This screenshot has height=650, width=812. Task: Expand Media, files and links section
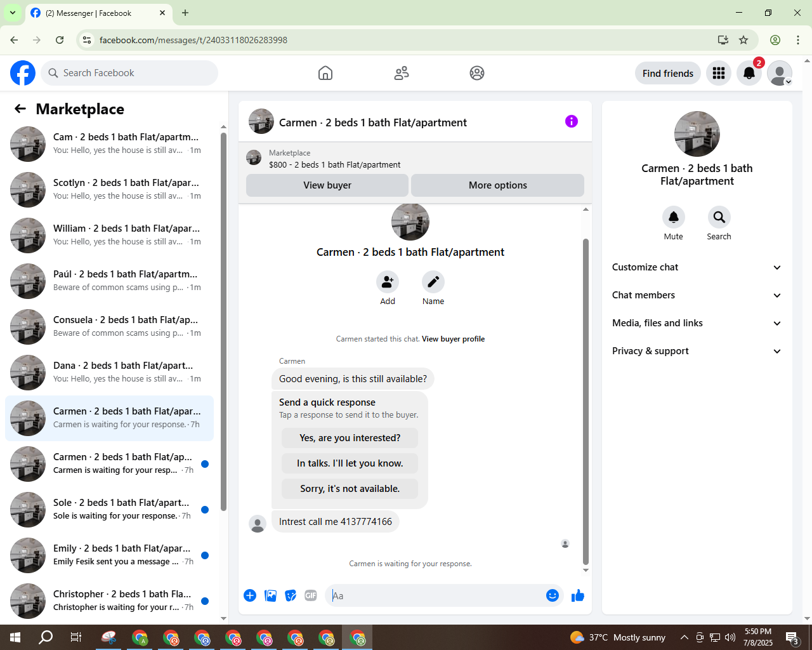pyautogui.click(x=697, y=323)
